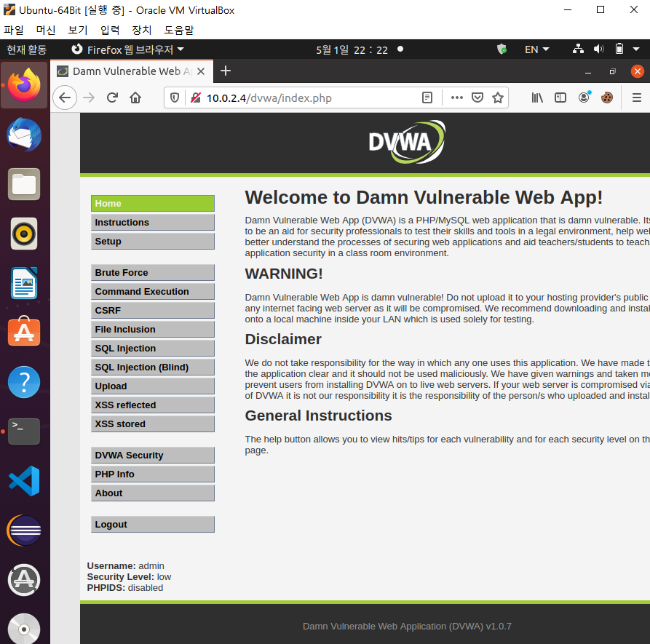Click the security shield tray icon
Screen dimensions: 650x644
click(x=502, y=49)
